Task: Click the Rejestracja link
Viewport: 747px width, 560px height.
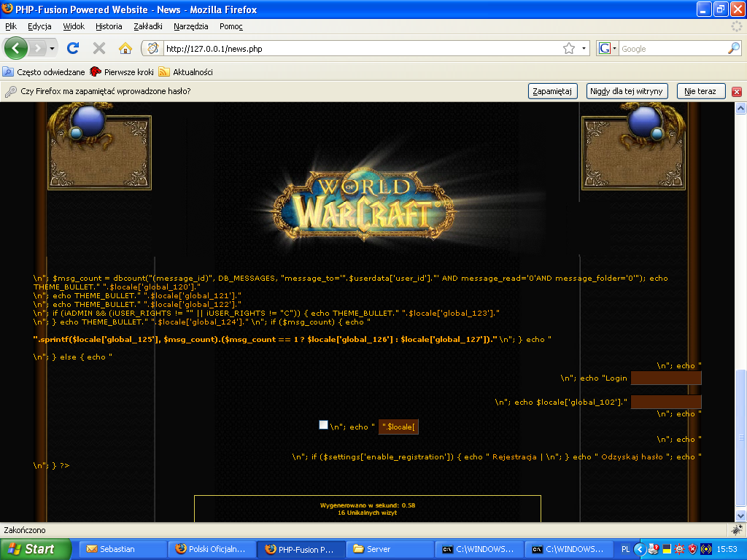Action: [x=514, y=456]
